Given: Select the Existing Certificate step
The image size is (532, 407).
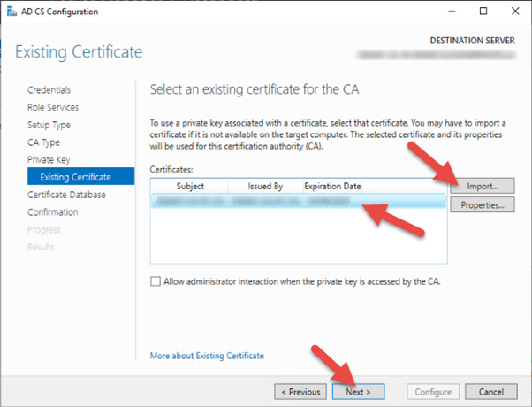Looking at the screenshot, I should click(80, 177).
